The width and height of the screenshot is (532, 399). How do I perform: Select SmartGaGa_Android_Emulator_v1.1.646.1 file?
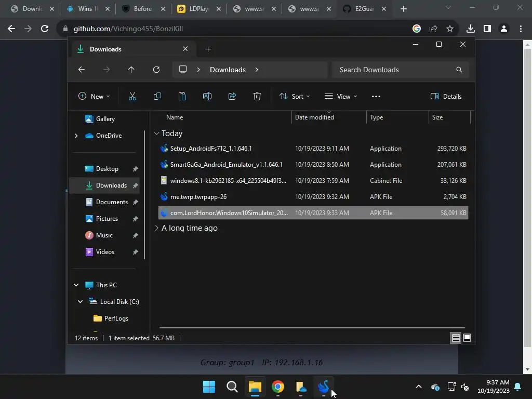tap(313, 165)
